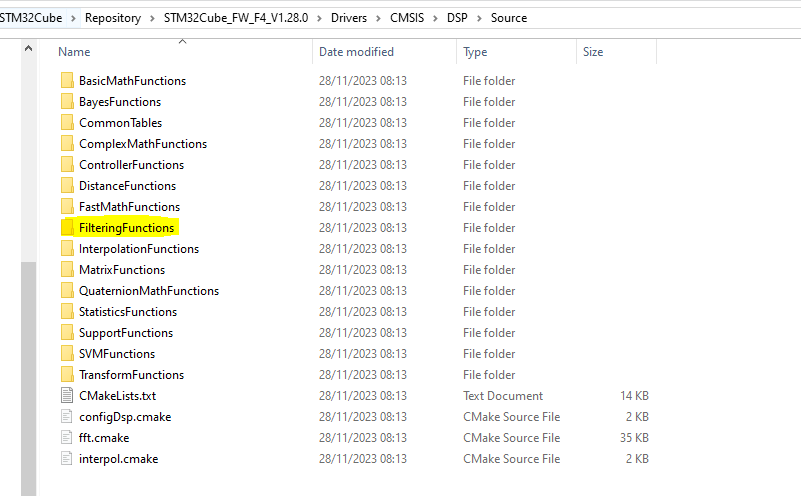Click the 35 KB size of fft.cmake

(x=634, y=437)
